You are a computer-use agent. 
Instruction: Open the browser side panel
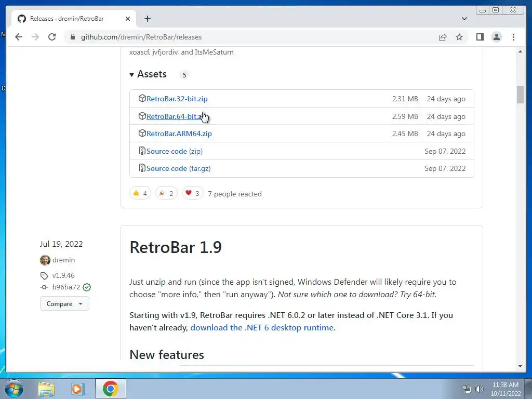tap(480, 37)
